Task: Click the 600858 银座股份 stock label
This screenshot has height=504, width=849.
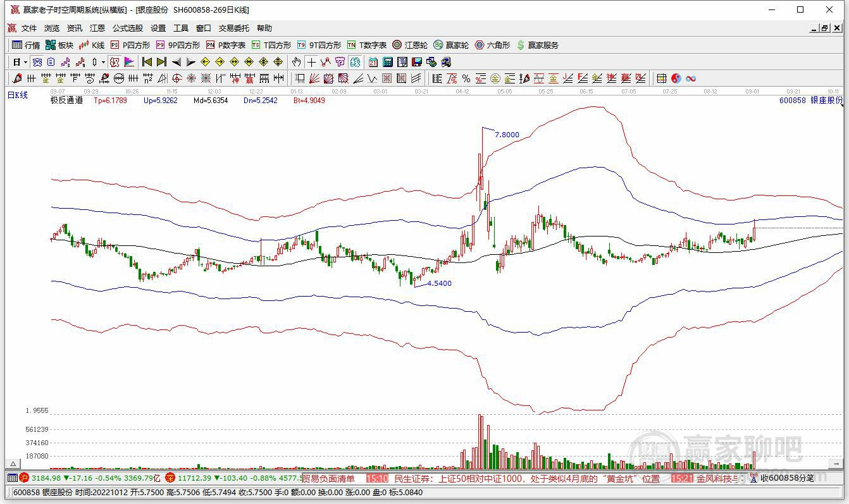Action: 811,100
